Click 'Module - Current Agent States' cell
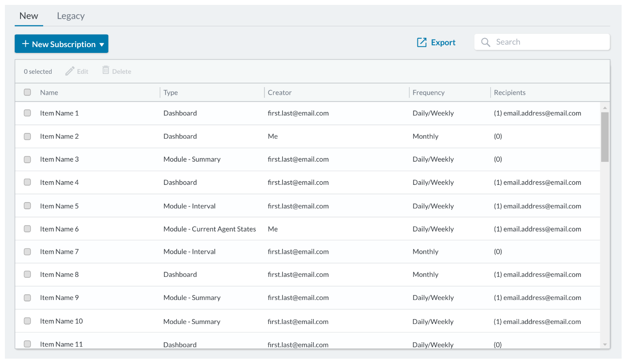The width and height of the screenshot is (627, 364). 210,229
